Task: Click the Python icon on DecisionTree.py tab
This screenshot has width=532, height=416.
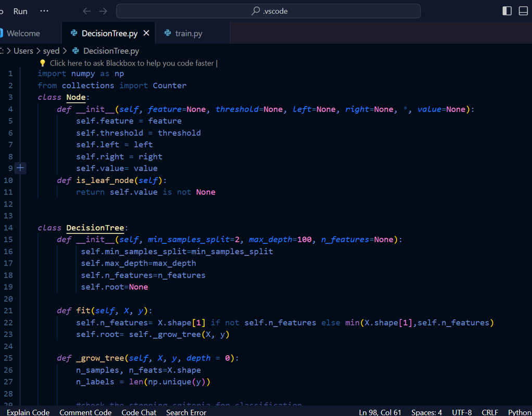Action: click(74, 33)
